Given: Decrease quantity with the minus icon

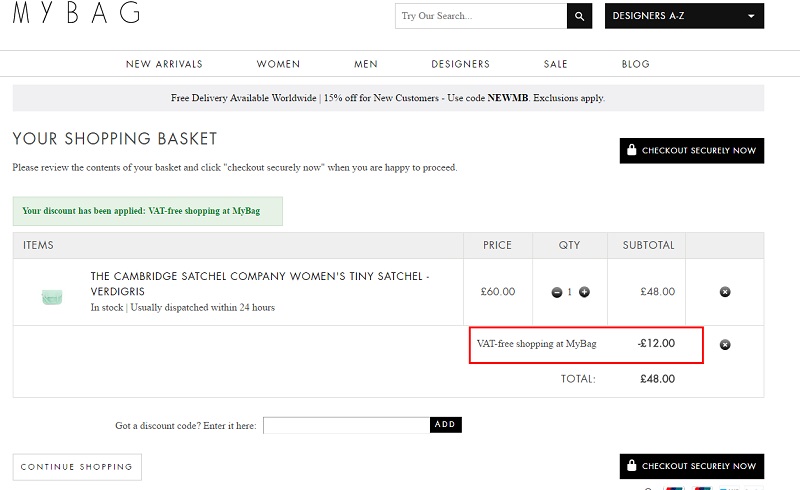Looking at the screenshot, I should (557, 292).
